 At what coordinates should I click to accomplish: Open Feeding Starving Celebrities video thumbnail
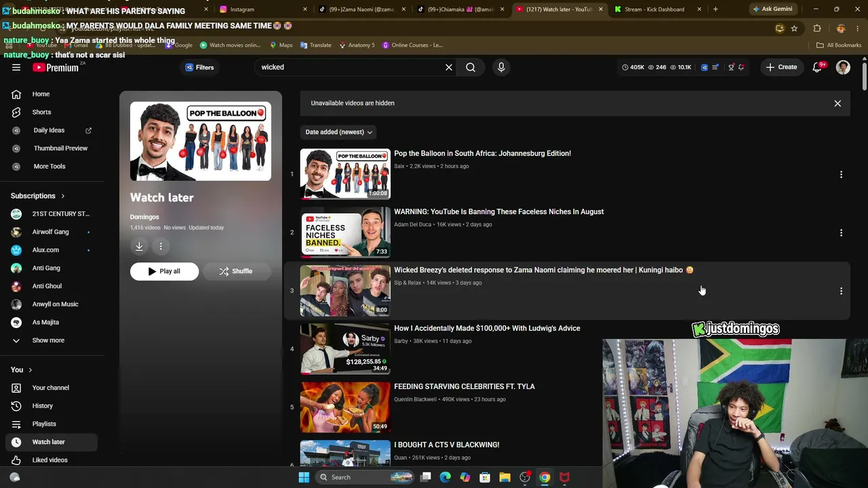(345, 407)
